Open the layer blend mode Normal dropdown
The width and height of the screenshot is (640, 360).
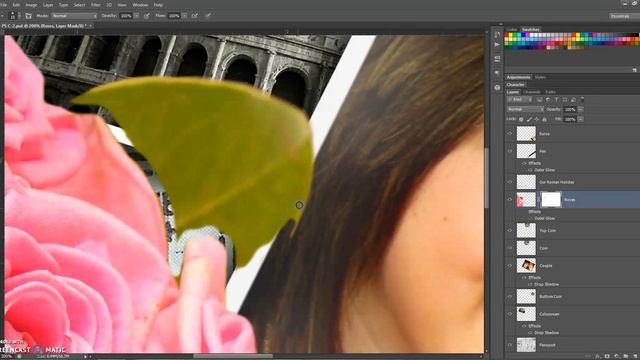(x=525, y=109)
